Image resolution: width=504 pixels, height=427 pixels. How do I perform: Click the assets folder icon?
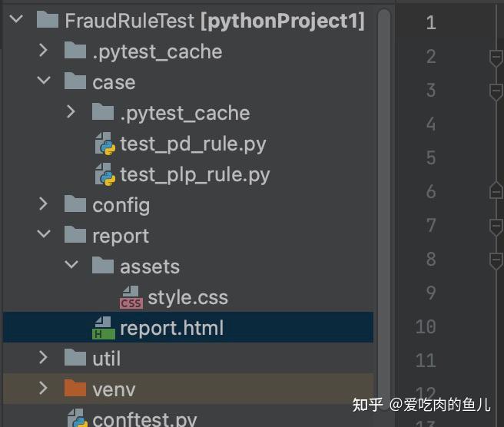pyautogui.click(x=103, y=266)
